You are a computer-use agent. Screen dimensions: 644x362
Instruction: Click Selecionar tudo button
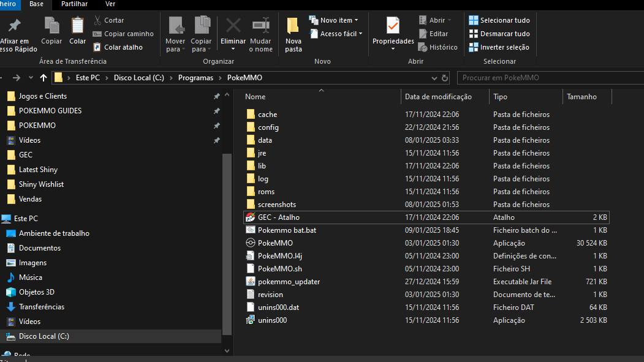point(499,20)
